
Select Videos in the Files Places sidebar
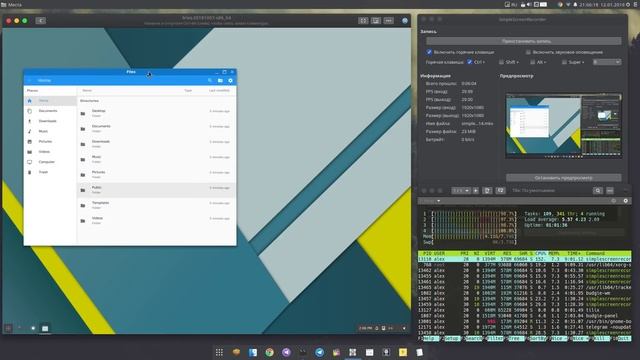pos(50,151)
